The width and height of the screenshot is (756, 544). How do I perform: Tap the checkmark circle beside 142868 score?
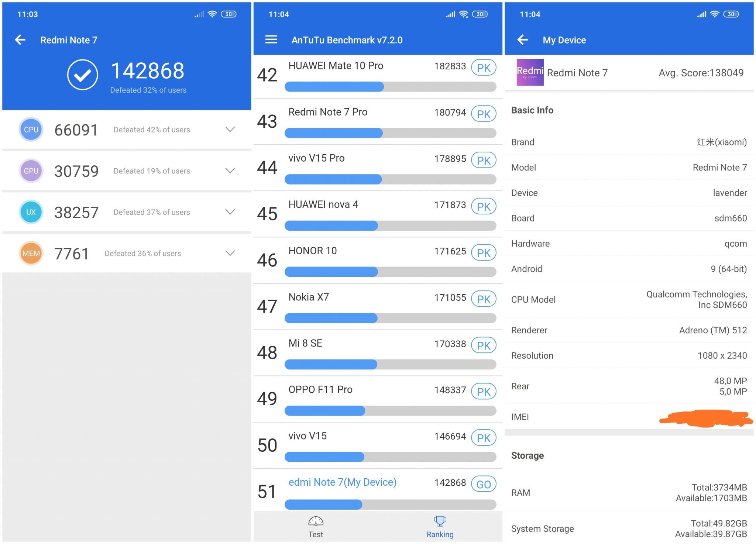tap(82, 75)
